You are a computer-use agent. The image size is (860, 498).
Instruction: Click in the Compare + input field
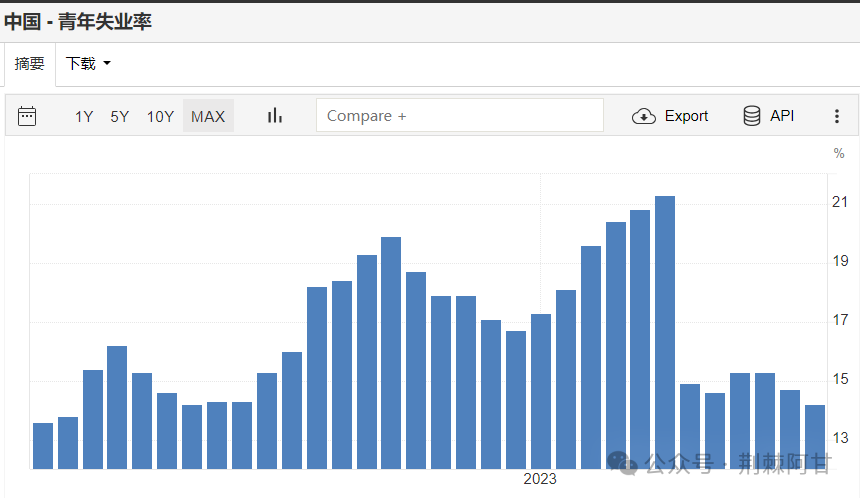coord(459,116)
